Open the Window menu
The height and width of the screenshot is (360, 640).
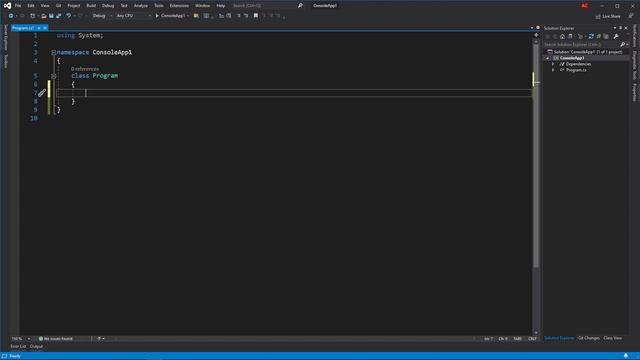pos(202,6)
